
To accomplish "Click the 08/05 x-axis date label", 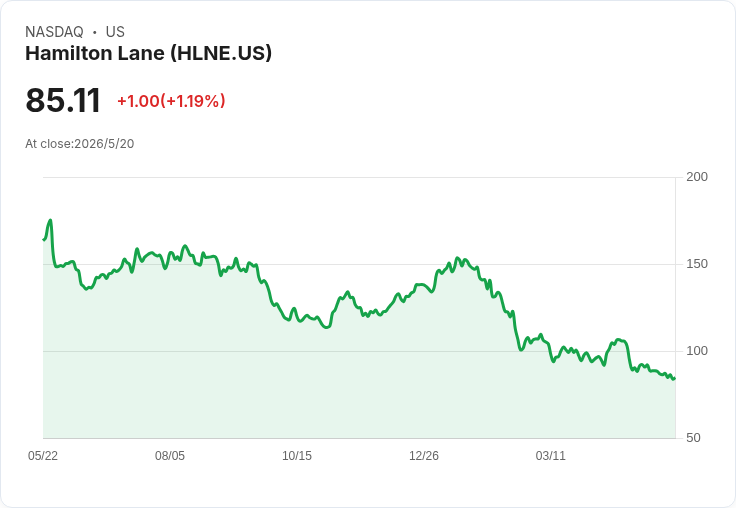I will point(170,455).
